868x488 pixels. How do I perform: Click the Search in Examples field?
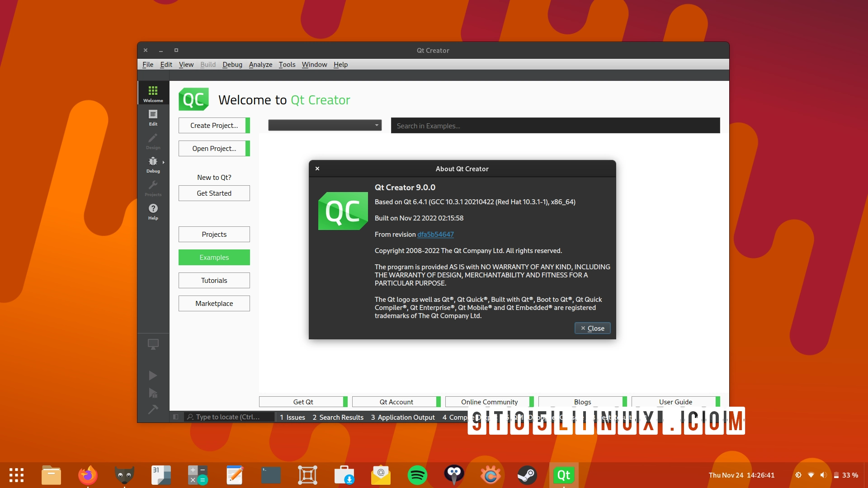[555, 126]
